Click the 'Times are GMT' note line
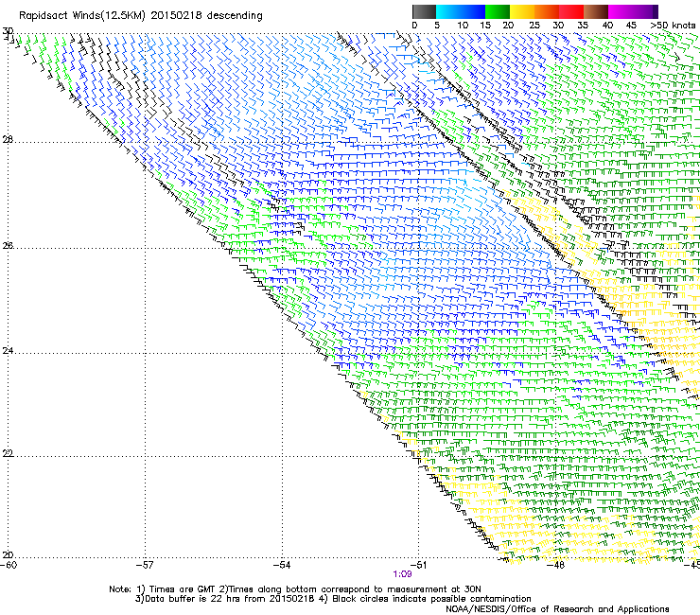 coord(295,589)
